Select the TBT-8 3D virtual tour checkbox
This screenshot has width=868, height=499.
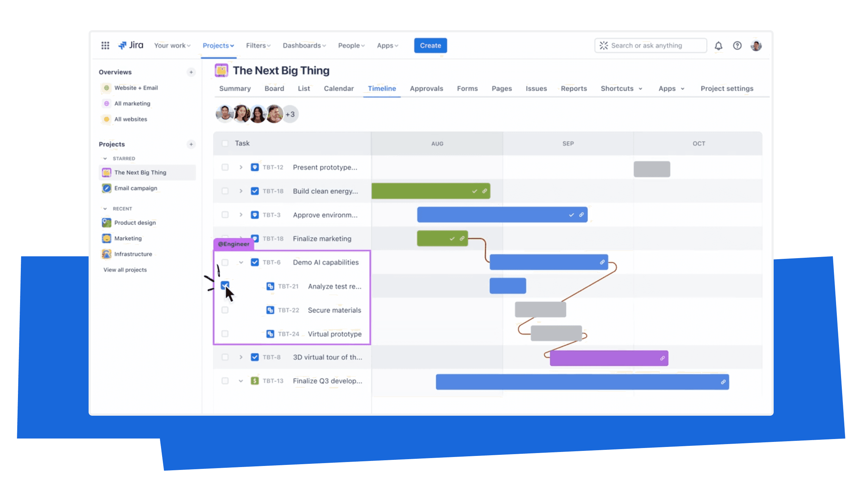coord(225,357)
